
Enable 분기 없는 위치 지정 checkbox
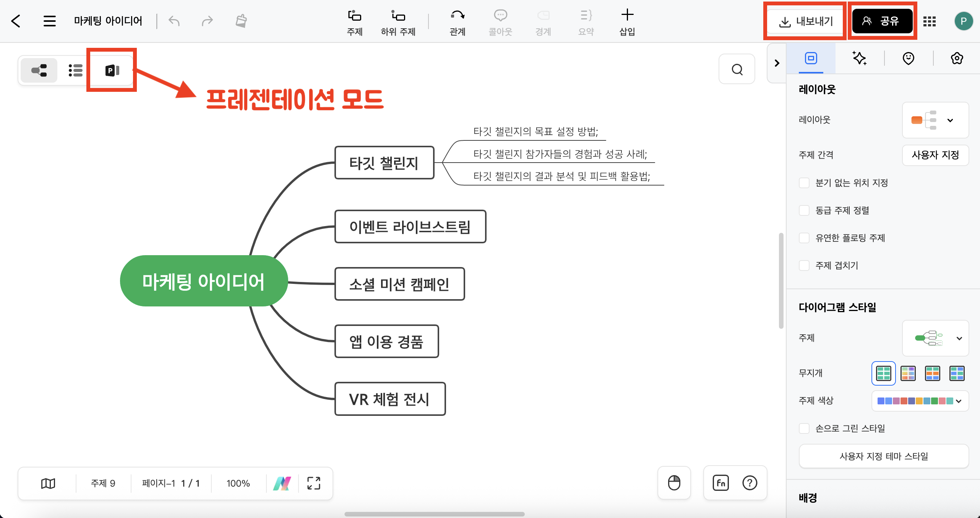pos(804,183)
